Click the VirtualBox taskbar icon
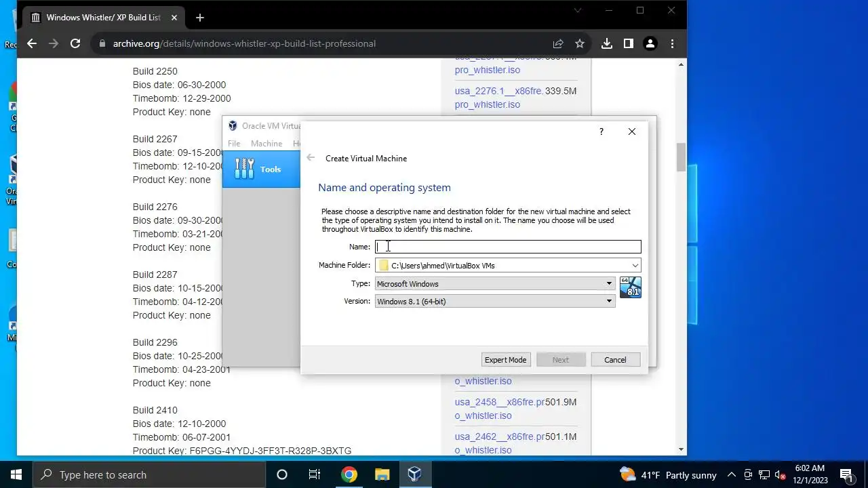The width and height of the screenshot is (868, 488). pos(414,474)
